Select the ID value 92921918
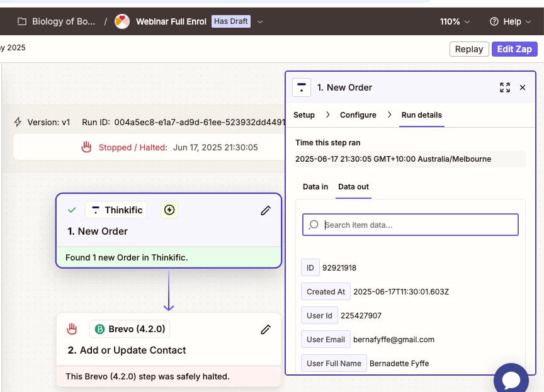544x392 pixels. pyautogui.click(x=339, y=268)
